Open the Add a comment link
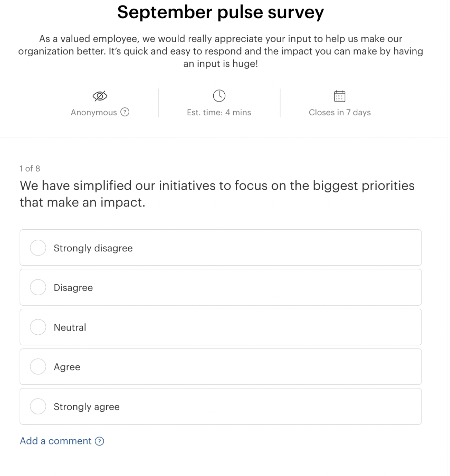 [56, 441]
